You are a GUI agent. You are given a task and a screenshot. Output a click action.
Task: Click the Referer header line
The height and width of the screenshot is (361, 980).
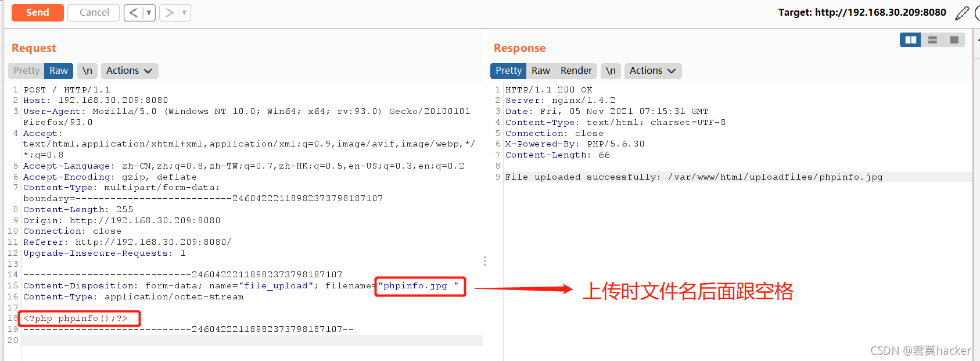point(127,242)
